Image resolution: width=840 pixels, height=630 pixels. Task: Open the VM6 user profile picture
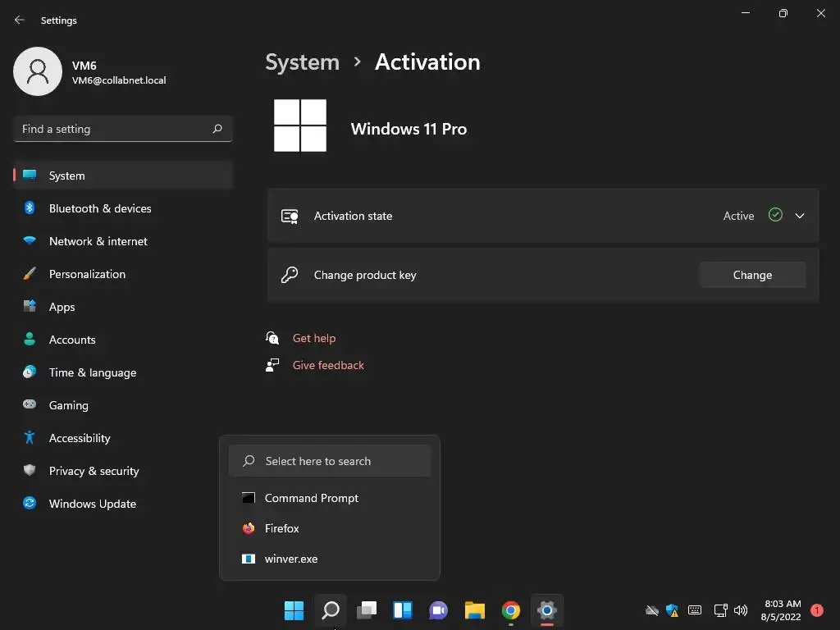click(38, 71)
